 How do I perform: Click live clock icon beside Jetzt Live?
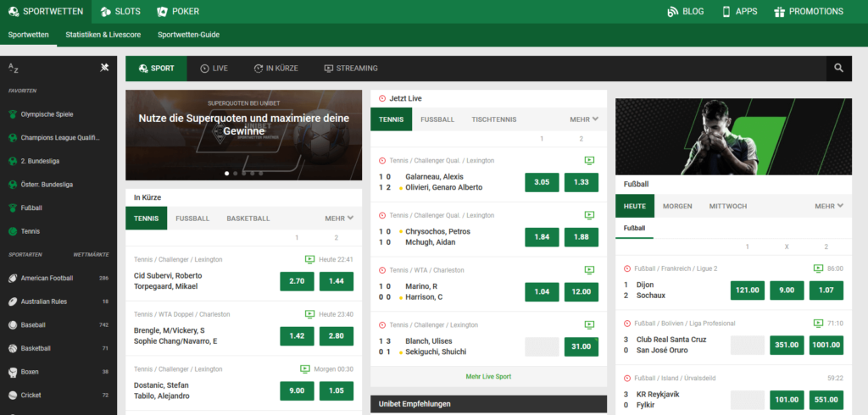pos(382,98)
